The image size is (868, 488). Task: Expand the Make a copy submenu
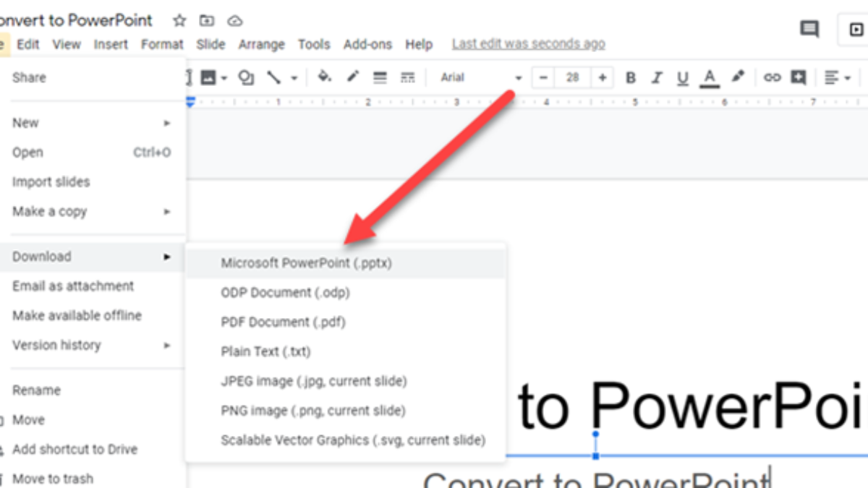coord(93,212)
